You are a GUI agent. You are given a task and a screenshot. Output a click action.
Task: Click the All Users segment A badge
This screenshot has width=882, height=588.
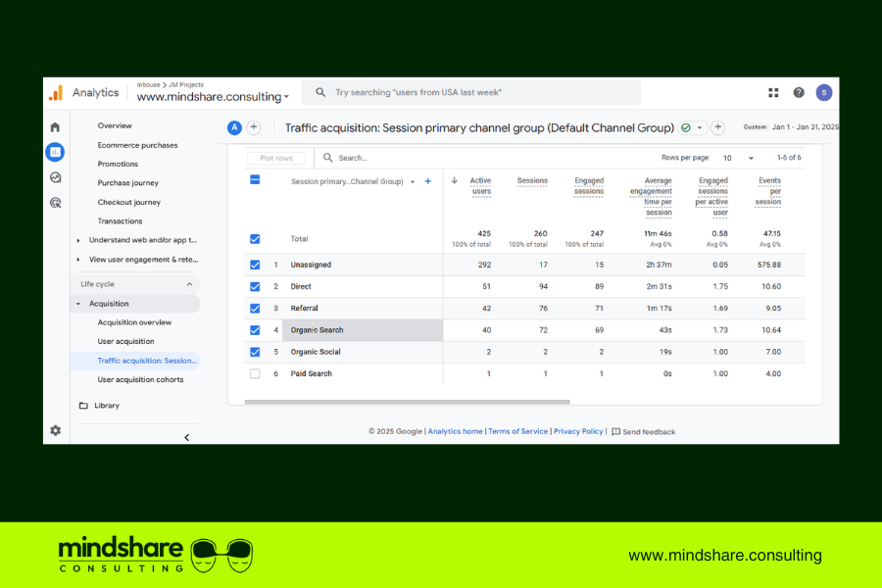[234, 127]
